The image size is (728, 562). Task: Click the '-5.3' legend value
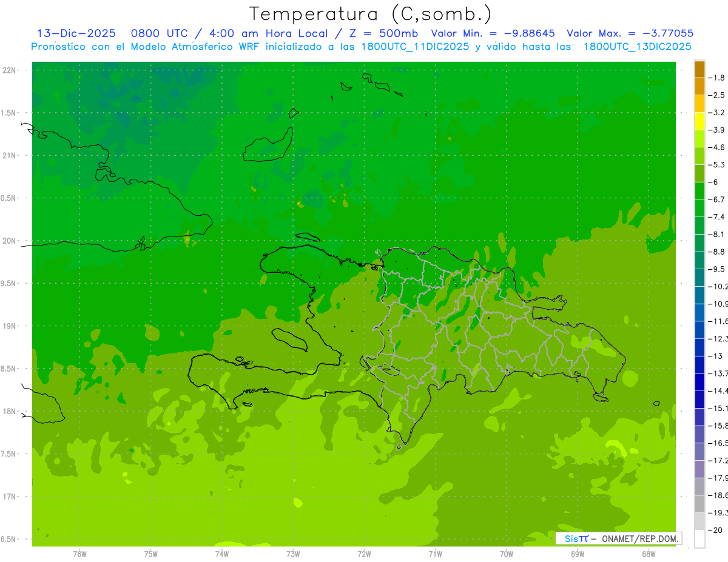(716, 164)
